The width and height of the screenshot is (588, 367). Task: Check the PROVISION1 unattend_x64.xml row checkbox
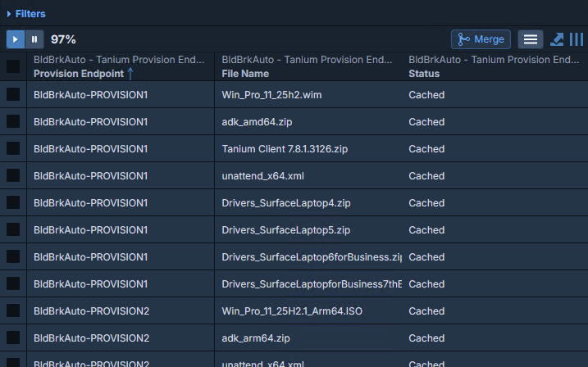[x=13, y=175]
